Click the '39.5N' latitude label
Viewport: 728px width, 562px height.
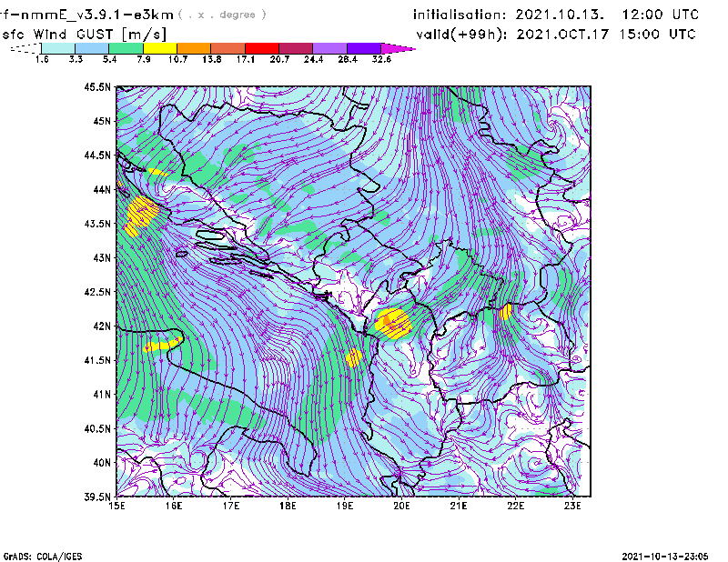coord(97,497)
